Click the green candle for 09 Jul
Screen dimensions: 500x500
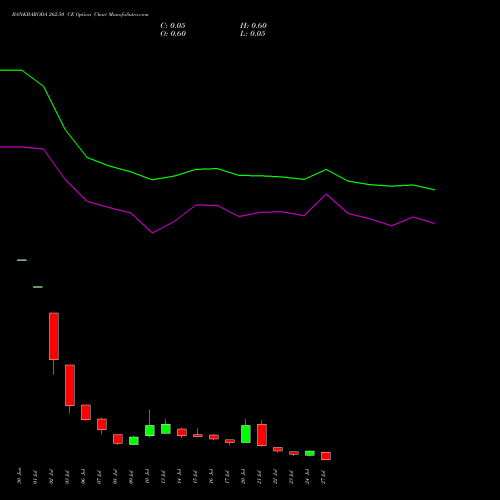click(x=134, y=441)
